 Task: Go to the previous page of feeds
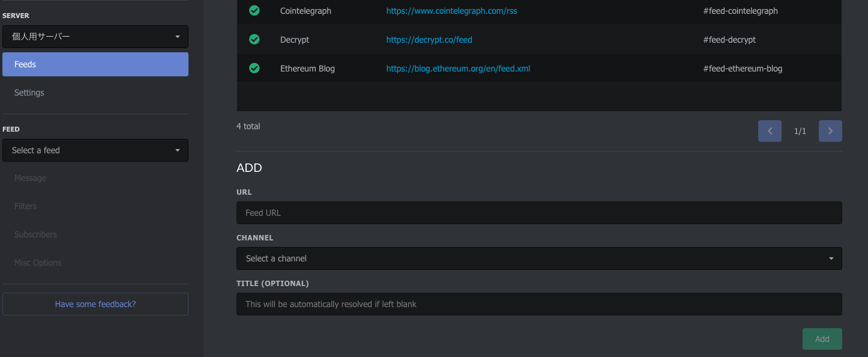pos(770,131)
